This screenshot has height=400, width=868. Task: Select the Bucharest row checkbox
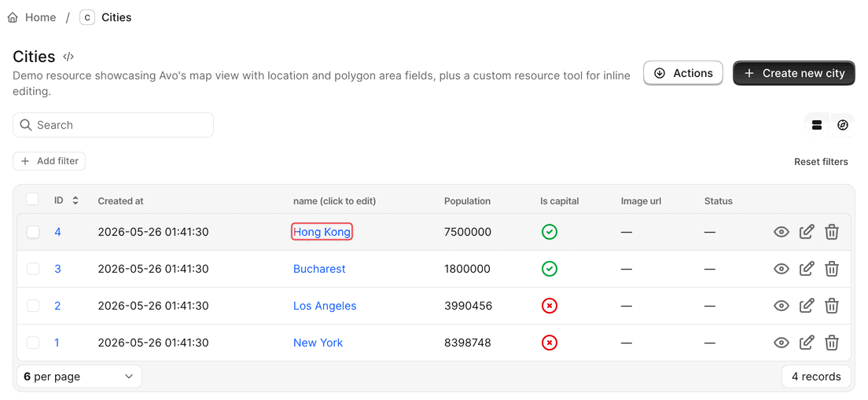coord(33,269)
